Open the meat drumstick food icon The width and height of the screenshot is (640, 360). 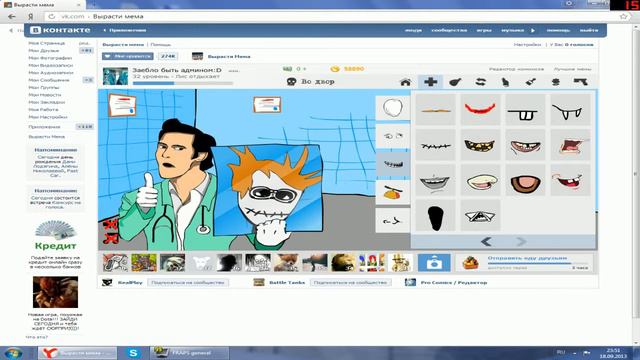(455, 82)
